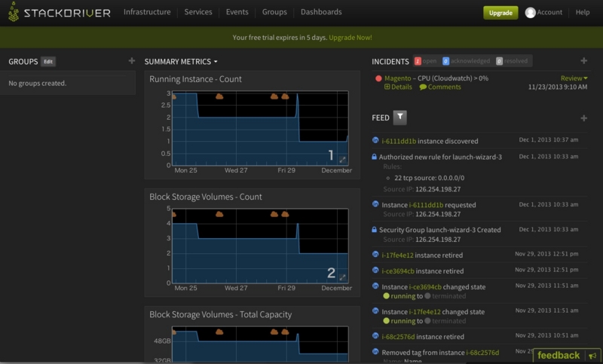This screenshot has height=364, width=603.
Task: Open the Magento incident link
Action: 398,78
